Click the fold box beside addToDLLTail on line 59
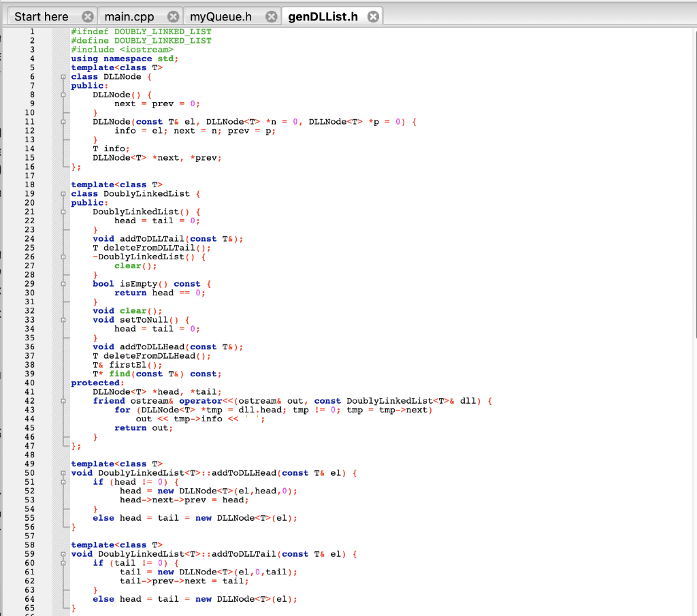The height and width of the screenshot is (616, 697). pyautogui.click(x=63, y=553)
